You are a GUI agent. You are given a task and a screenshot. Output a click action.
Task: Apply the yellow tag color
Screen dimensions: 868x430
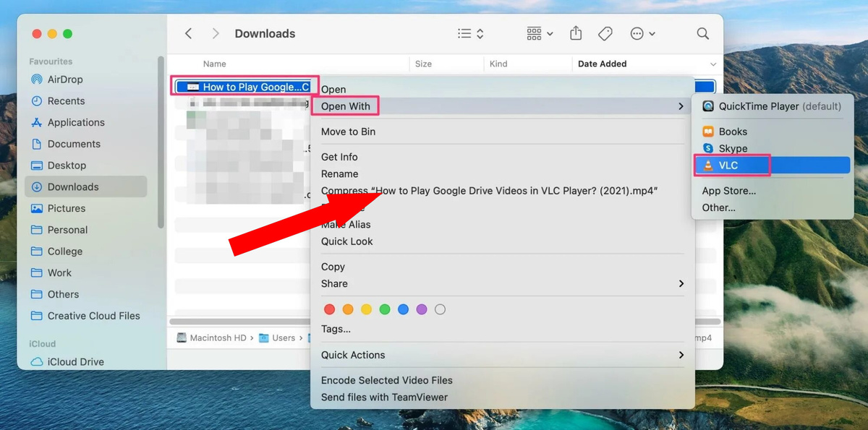tap(366, 309)
